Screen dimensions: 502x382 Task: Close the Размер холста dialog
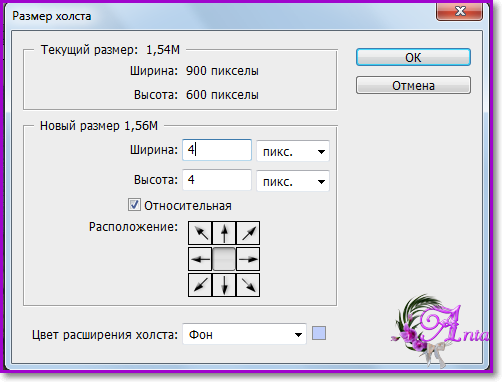(x=459, y=11)
